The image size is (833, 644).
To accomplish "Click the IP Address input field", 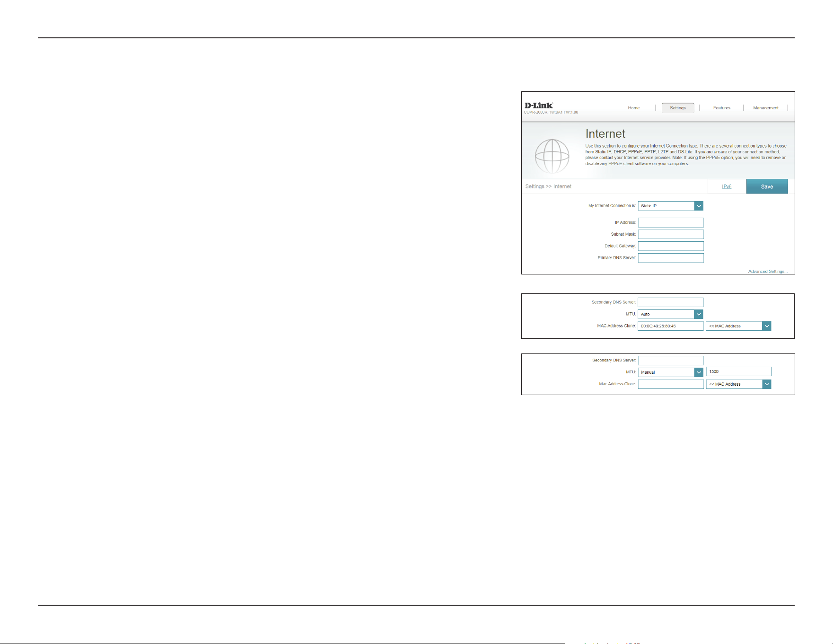I will point(671,222).
